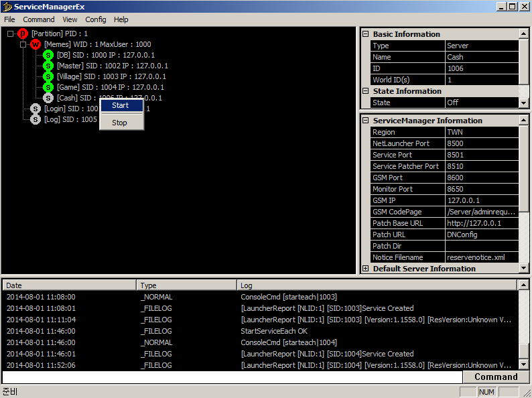
Task: Click the green DB server status icon
Action: 48,55
